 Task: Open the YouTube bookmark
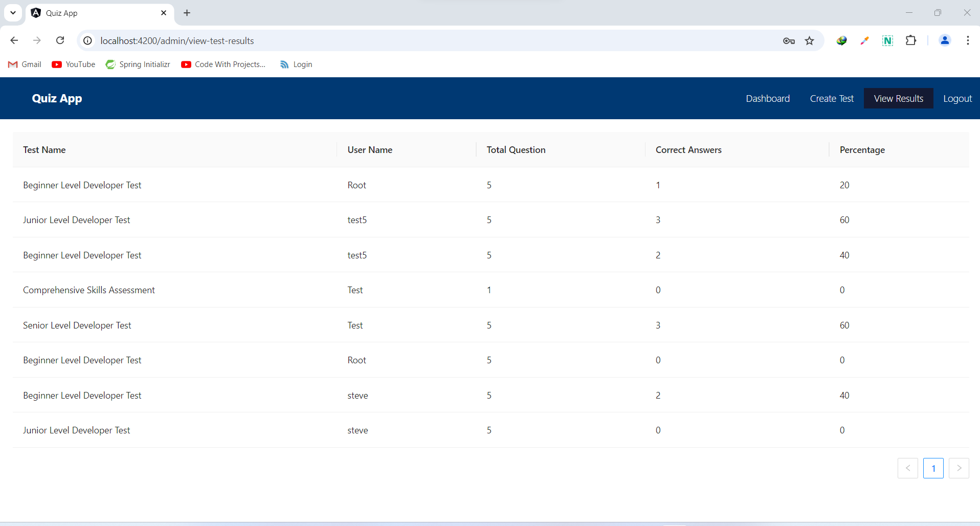74,64
